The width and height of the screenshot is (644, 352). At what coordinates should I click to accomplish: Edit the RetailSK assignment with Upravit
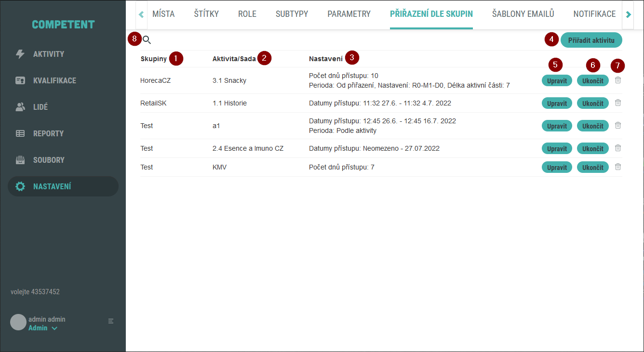[557, 103]
